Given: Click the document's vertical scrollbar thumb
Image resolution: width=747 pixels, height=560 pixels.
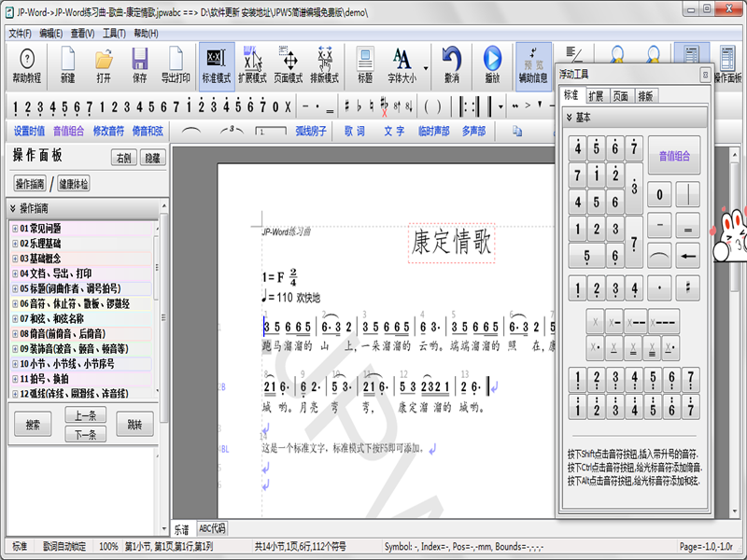Looking at the screenshot, I should click(x=735, y=226).
